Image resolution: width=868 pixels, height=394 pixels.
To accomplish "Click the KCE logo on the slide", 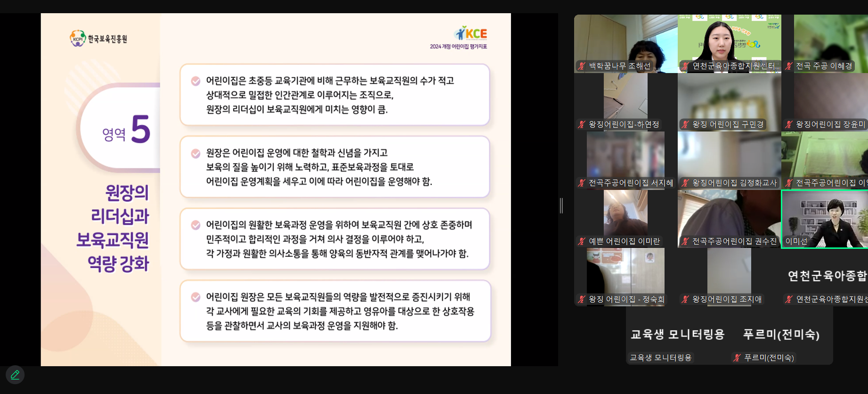I will coord(471,33).
